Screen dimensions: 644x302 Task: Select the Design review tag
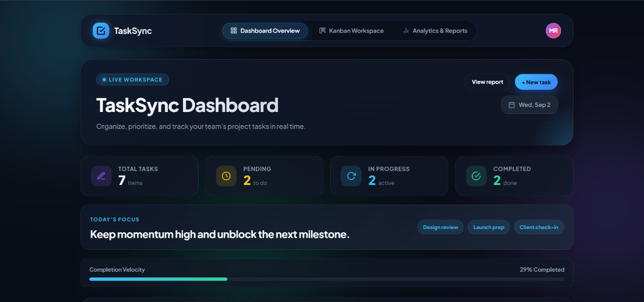point(441,227)
